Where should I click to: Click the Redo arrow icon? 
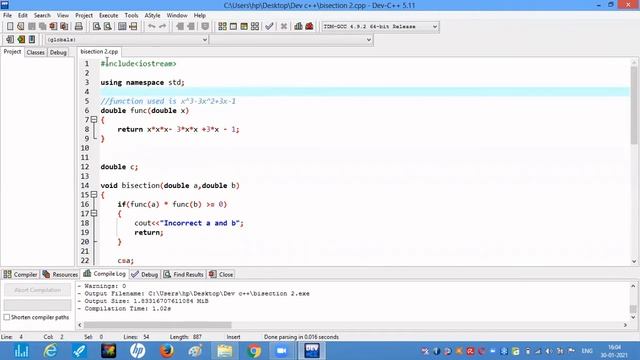pyautogui.click(x=162, y=27)
